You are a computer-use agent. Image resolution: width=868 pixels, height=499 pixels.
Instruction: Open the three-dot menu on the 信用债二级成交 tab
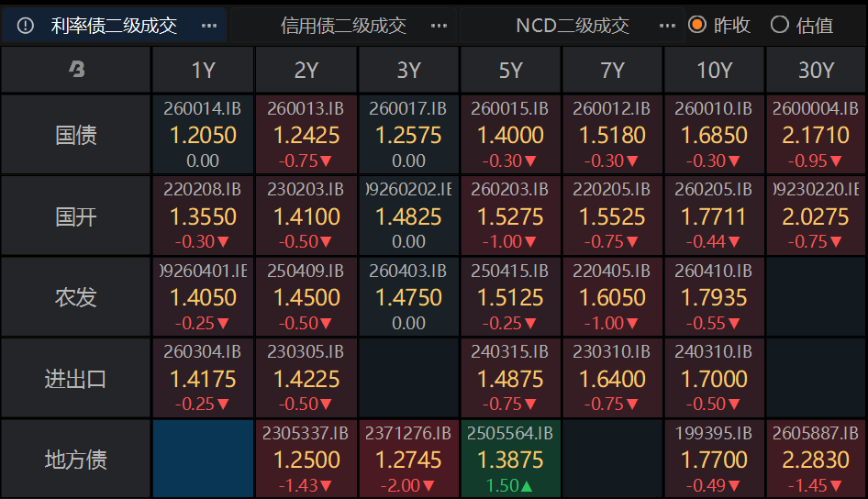tap(439, 26)
